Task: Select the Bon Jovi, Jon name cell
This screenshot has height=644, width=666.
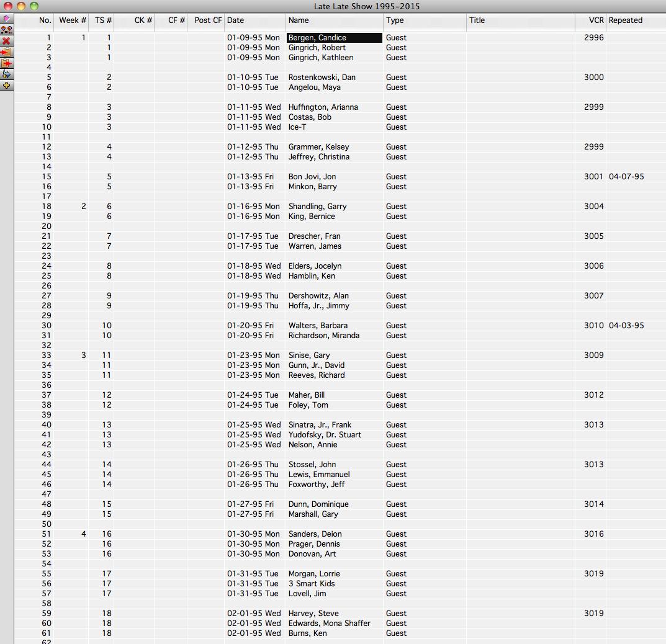Action: 335,177
